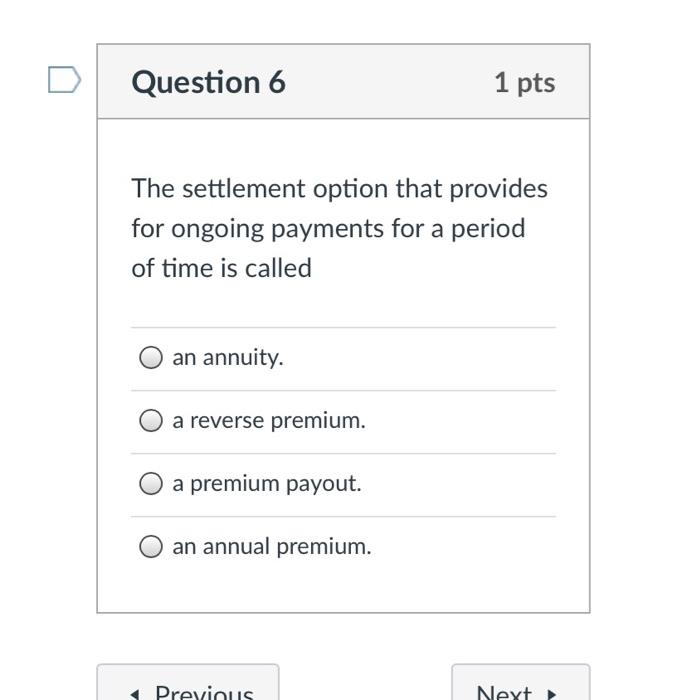
Task: Choose the "a reverse premium." radio button
Action: (150, 421)
